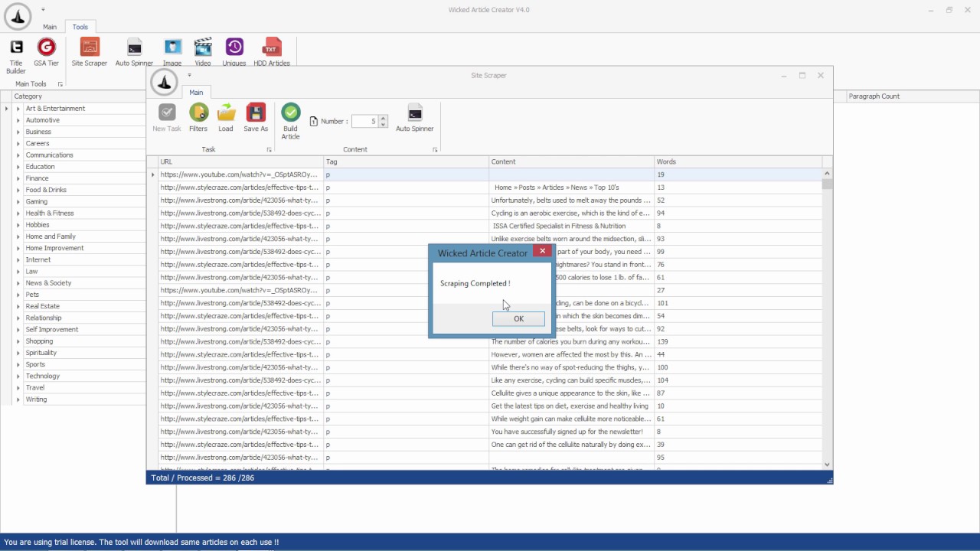Sort by the Words column header
Screen dimensions: 980x551
pyautogui.click(x=737, y=161)
